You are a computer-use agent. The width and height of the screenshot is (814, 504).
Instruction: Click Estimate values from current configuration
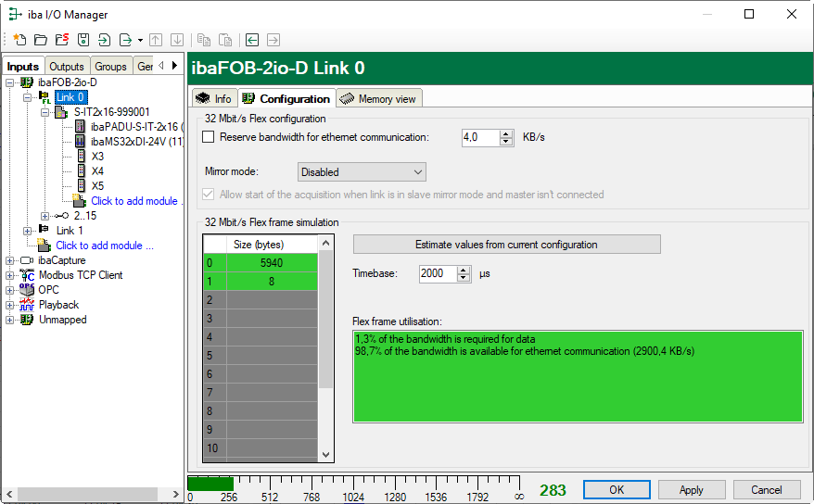tap(506, 245)
